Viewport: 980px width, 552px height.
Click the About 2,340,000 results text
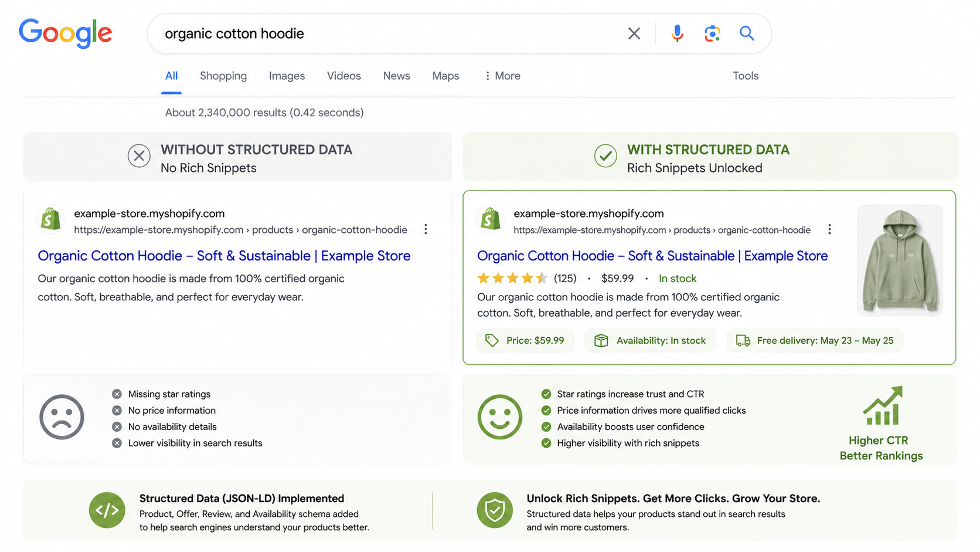pos(264,113)
